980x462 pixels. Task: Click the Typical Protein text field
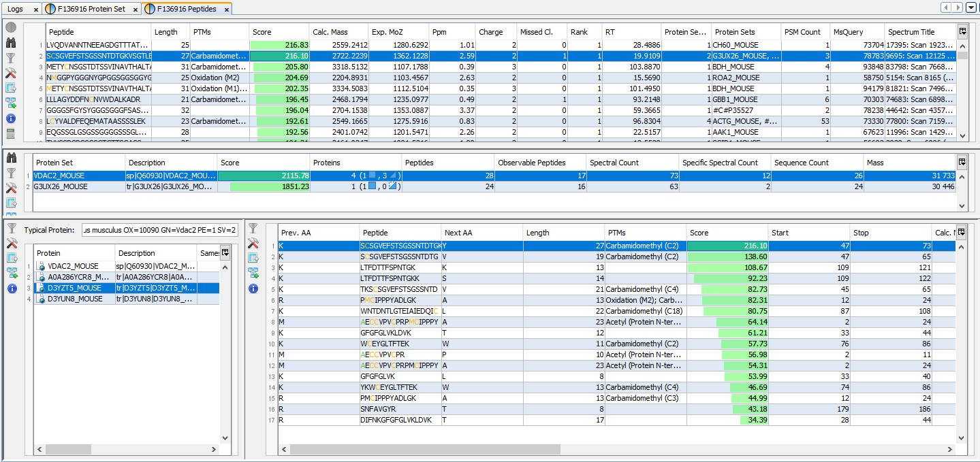tap(159, 230)
